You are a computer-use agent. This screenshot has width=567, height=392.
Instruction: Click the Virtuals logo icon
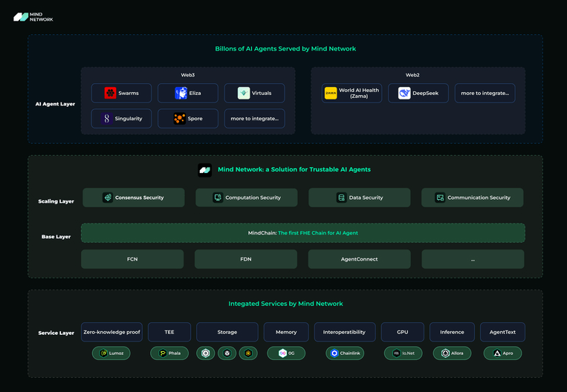tap(244, 94)
